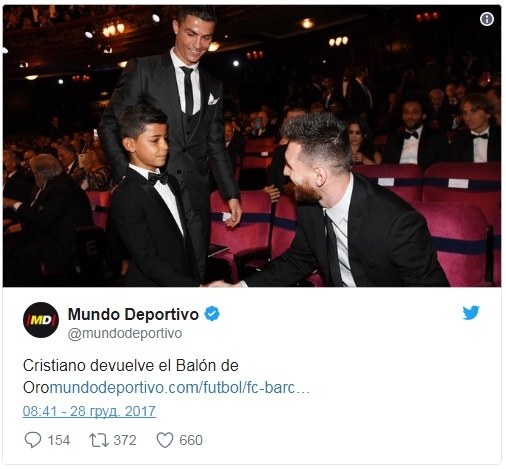506x469 pixels.
Task: Click the blue verified badge
Action: pyautogui.click(x=212, y=314)
